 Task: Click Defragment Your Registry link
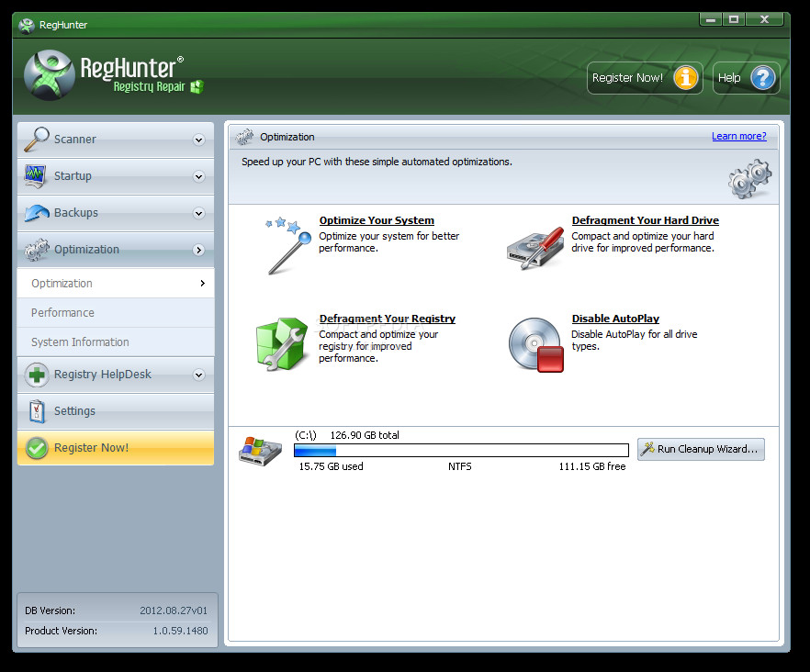pyautogui.click(x=387, y=319)
